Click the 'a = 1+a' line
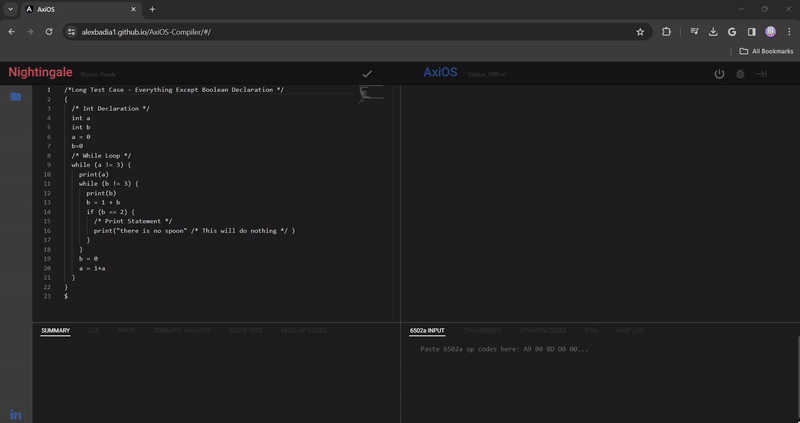Viewport: 800px width, 423px height. [x=92, y=268]
